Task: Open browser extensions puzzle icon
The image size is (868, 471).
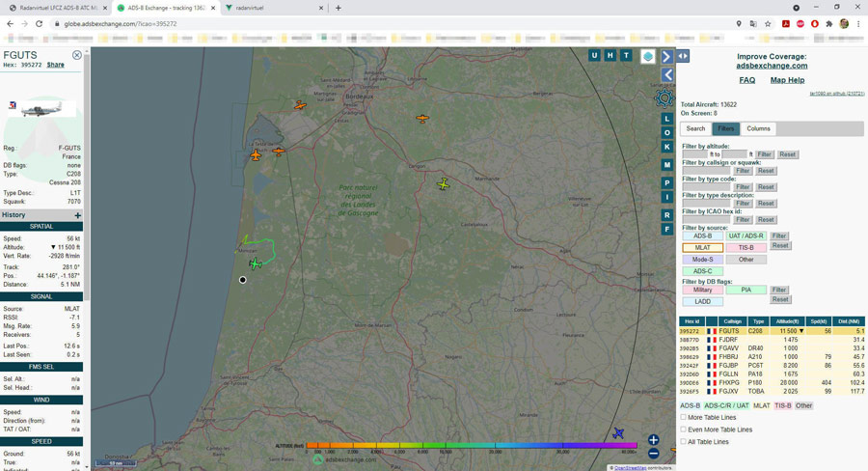Action: pyautogui.click(x=828, y=24)
